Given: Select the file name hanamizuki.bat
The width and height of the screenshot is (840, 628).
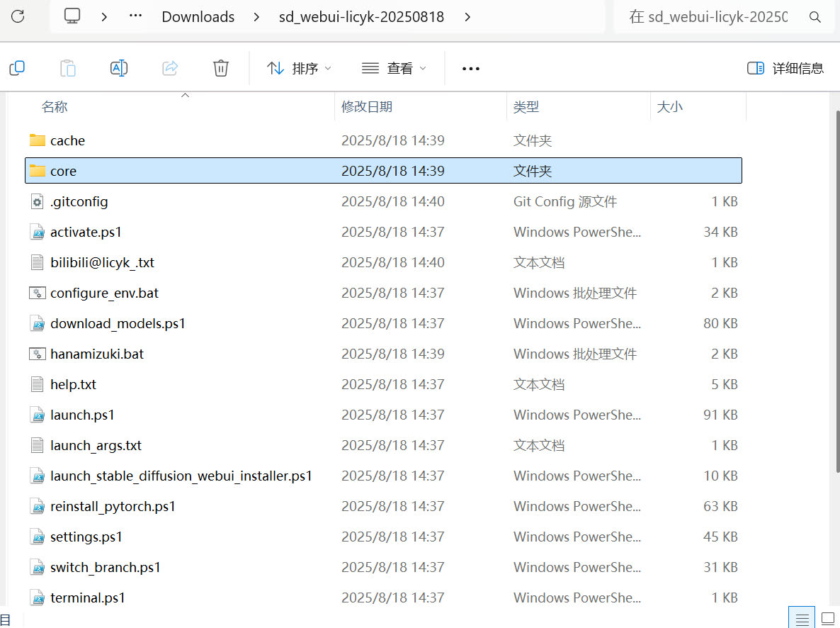Looking at the screenshot, I should point(97,354).
